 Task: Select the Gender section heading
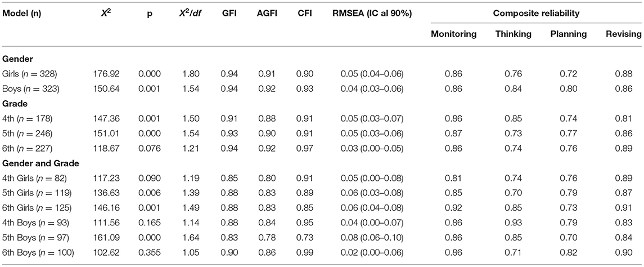(x=16, y=60)
